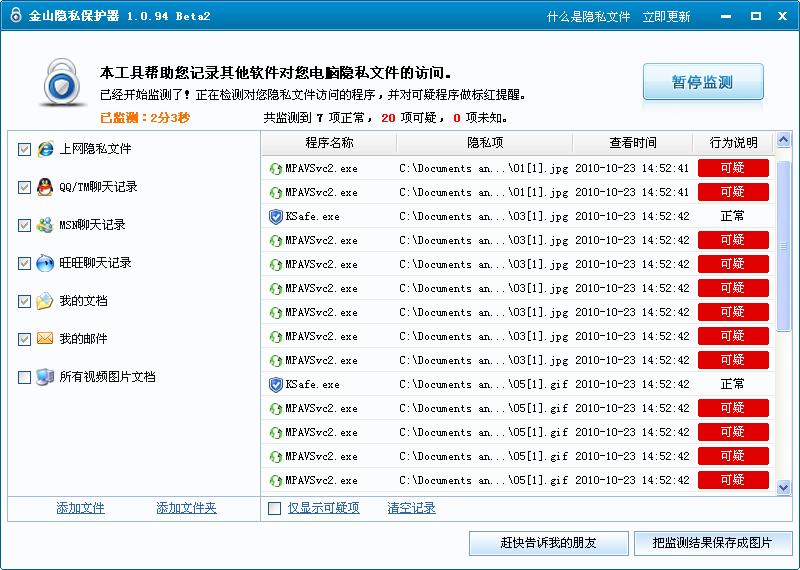Image resolution: width=800 pixels, height=570 pixels.
Task: Maximize the 金山隐私保护器 window
Action: pos(756,16)
